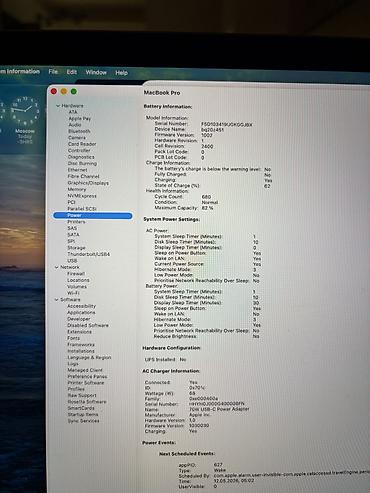The width and height of the screenshot is (370, 493).
Task: Select Locations under Network
Action: 78,280
